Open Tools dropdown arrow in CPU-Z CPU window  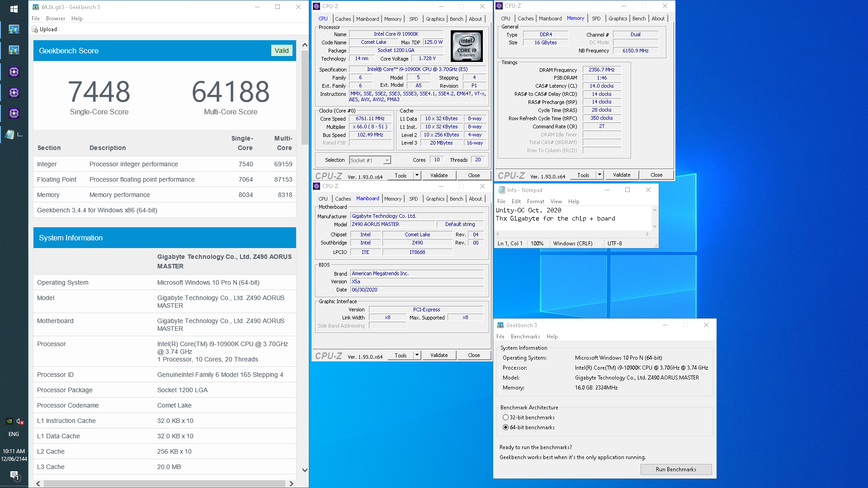tap(417, 175)
